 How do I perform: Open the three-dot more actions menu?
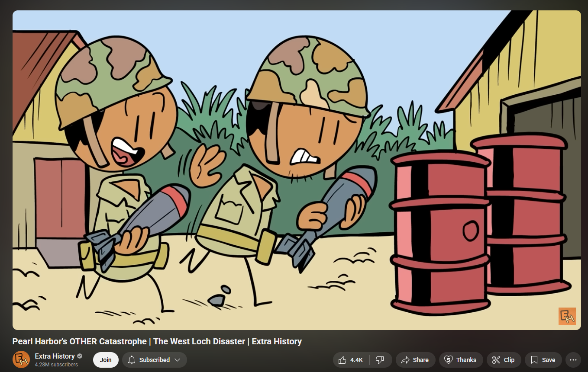coord(573,360)
